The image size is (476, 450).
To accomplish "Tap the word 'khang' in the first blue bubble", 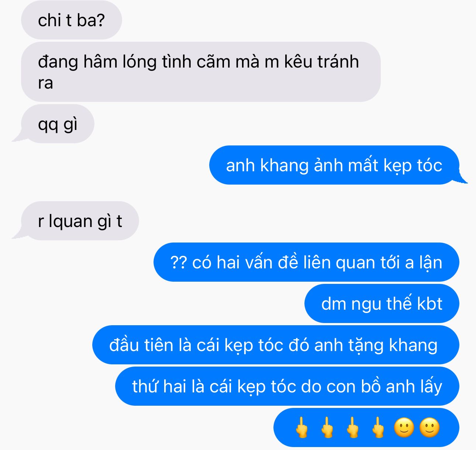I will [x=284, y=165].
